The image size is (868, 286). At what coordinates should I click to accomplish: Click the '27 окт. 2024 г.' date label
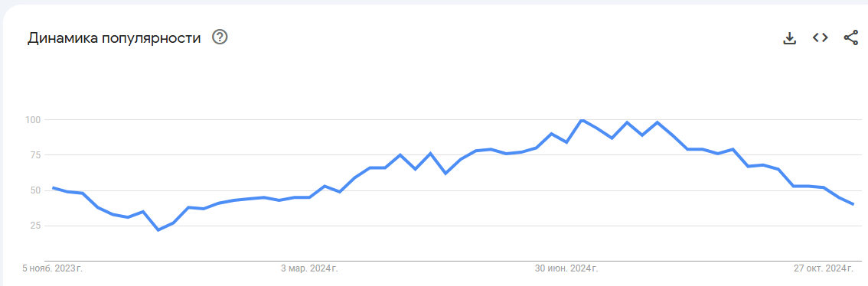824,268
